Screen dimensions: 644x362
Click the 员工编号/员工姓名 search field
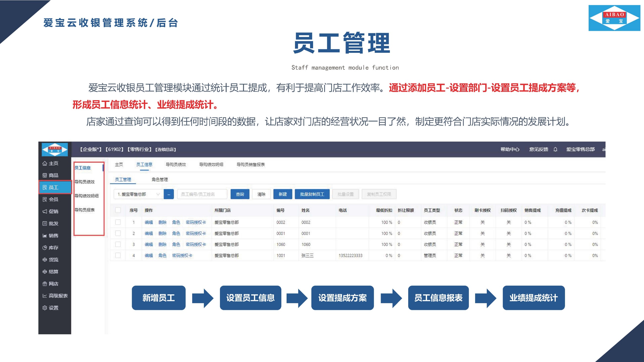click(202, 194)
